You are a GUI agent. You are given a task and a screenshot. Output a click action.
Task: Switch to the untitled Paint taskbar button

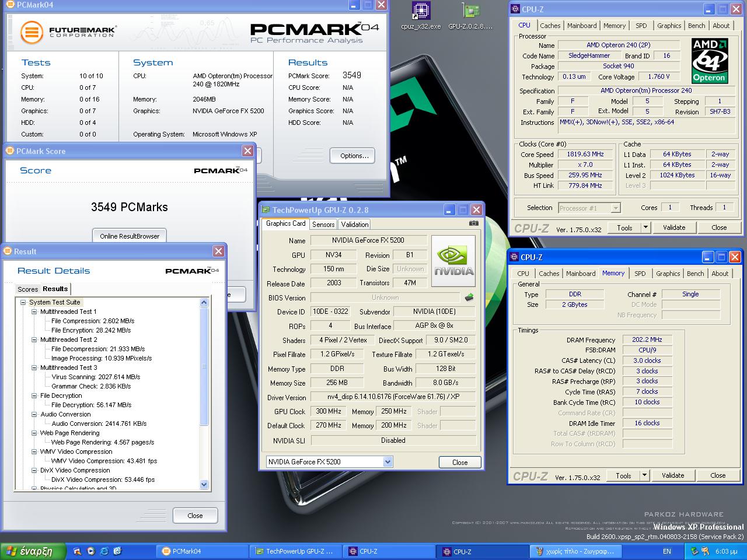[x=577, y=551]
